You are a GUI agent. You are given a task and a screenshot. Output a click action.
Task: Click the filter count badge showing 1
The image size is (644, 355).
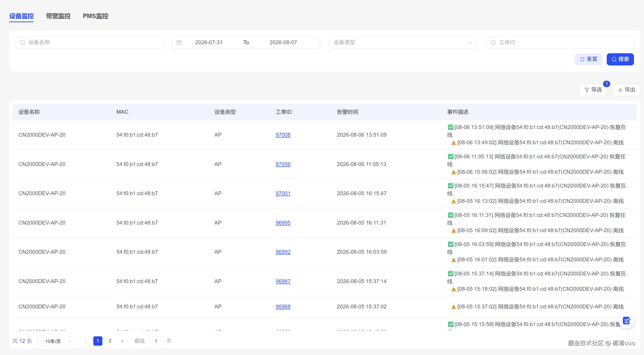point(606,84)
